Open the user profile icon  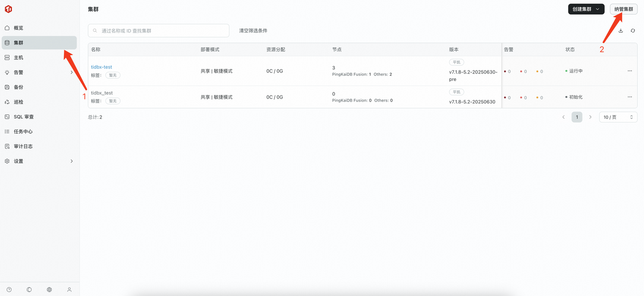tap(69, 289)
